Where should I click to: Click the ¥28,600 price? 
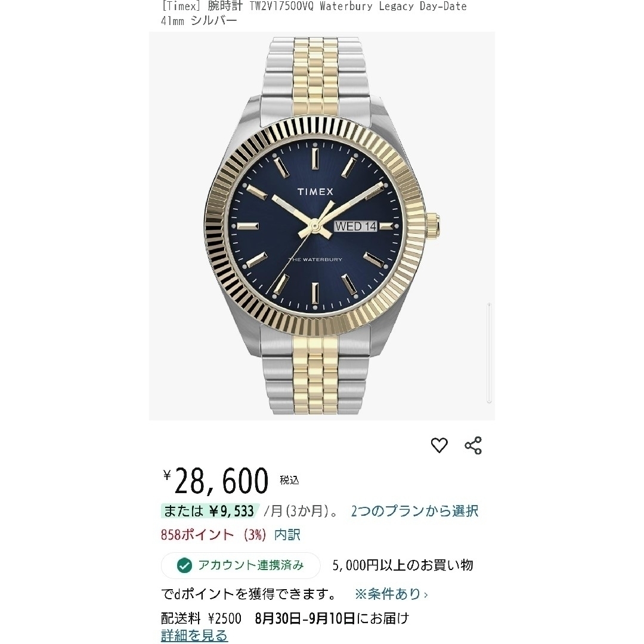point(216,481)
